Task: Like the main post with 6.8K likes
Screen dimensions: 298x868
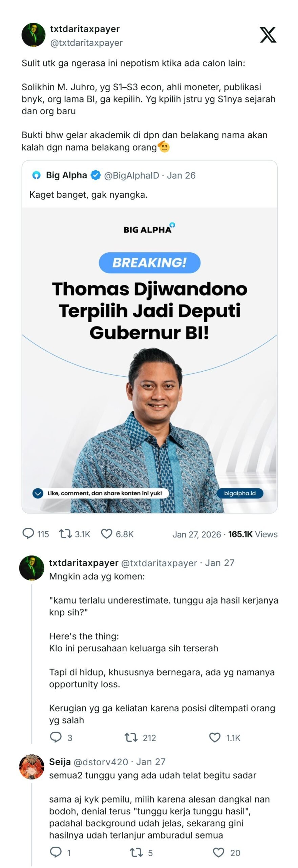Action: [106, 534]
